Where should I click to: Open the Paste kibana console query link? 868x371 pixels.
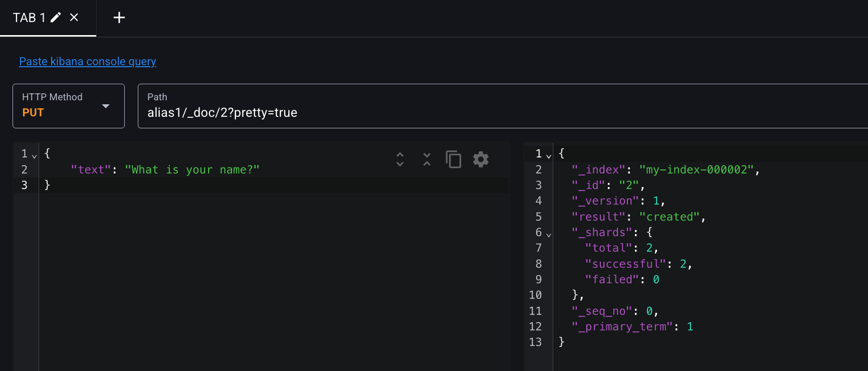[x=88, y=61]
